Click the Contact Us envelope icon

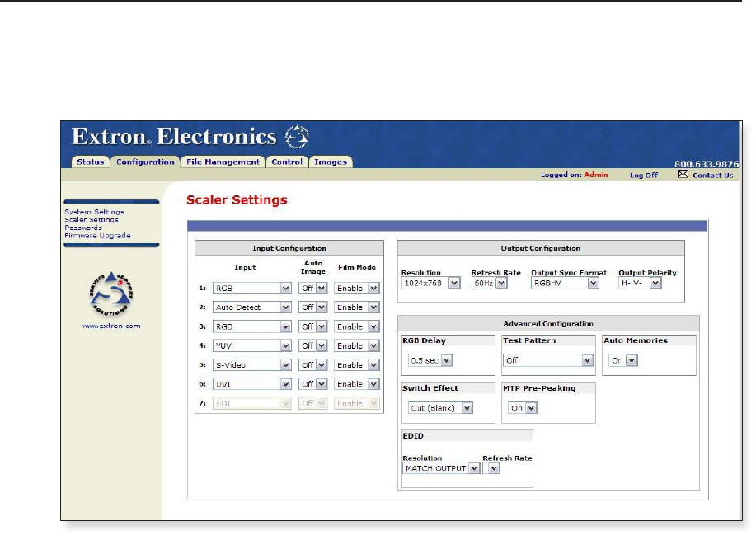point(683,174)
